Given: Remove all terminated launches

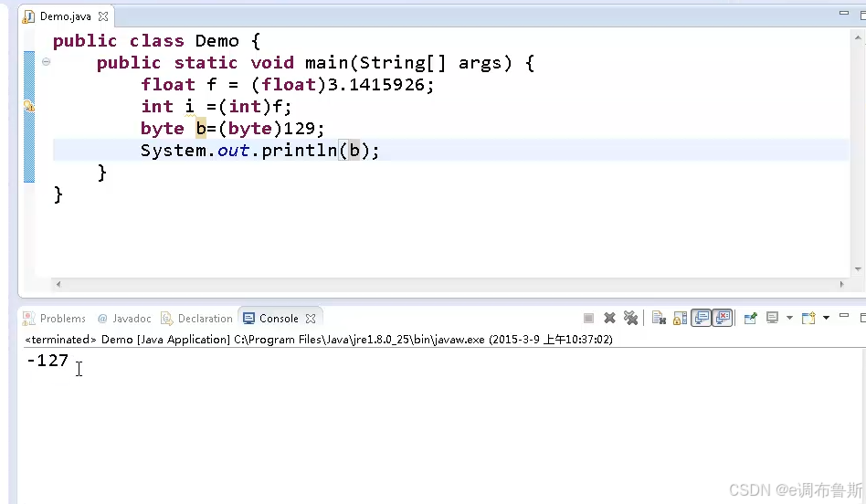Looking at the screenshot, I should (630, 318).
